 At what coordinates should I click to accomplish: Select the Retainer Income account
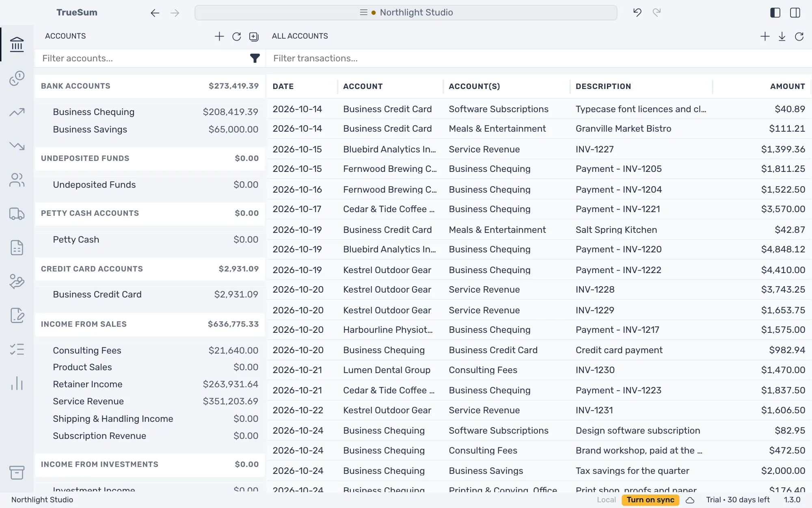point(150,384)
